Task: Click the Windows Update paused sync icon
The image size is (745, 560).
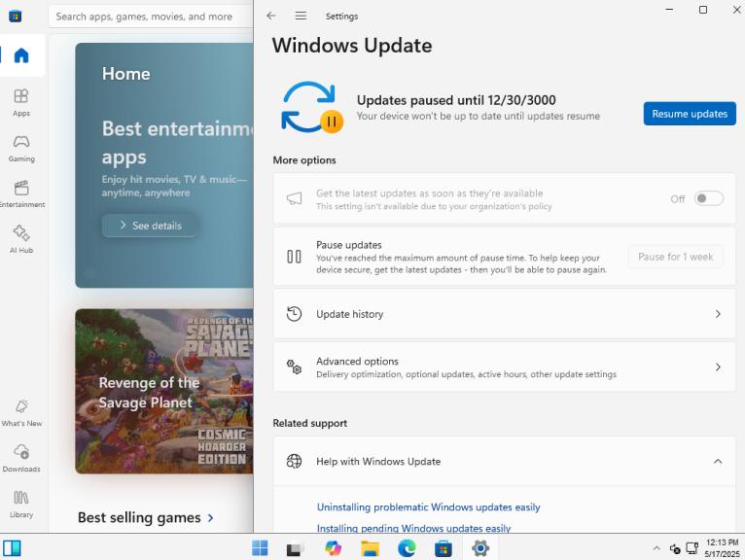Action: click(311, 107)
